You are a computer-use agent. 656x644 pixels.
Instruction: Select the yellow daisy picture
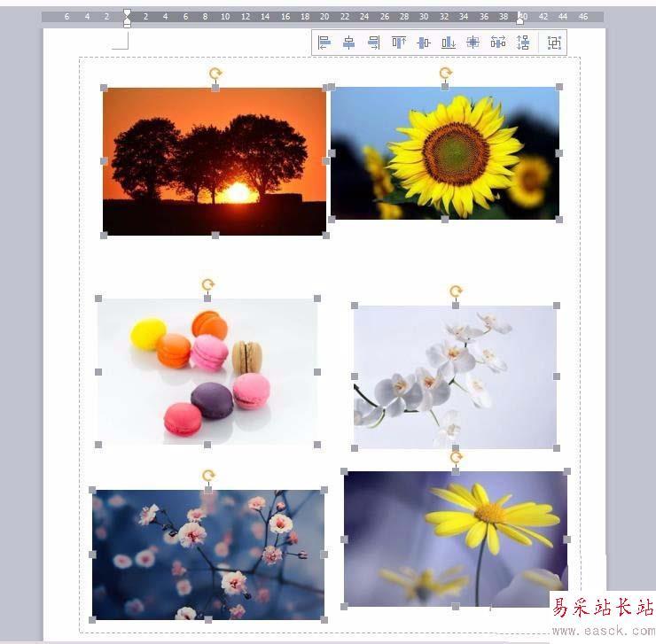pyautogui.click(x=456, y=539)
